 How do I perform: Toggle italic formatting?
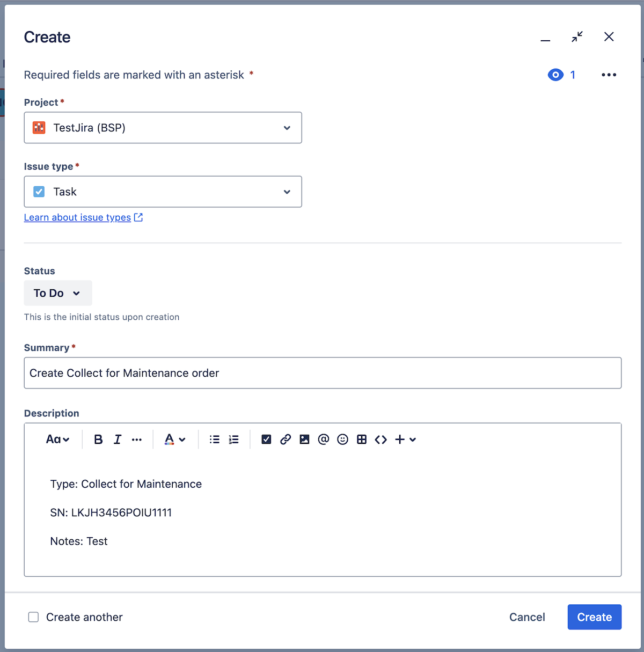(118, 439)
